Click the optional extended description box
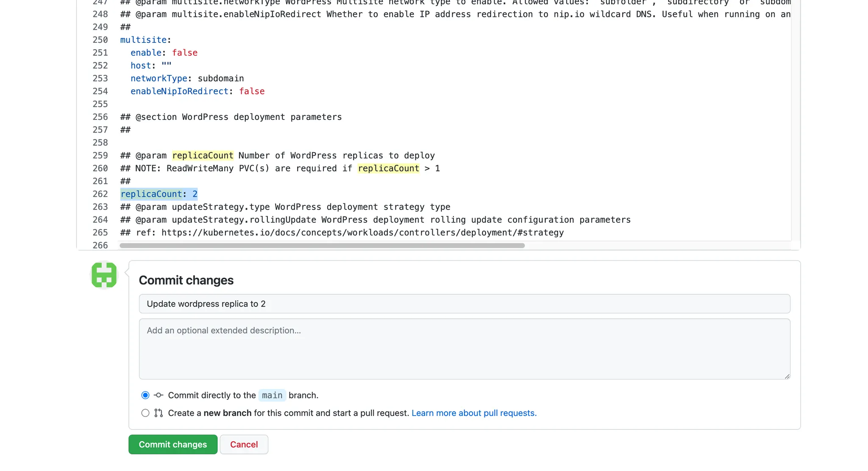 pos(464,349)
